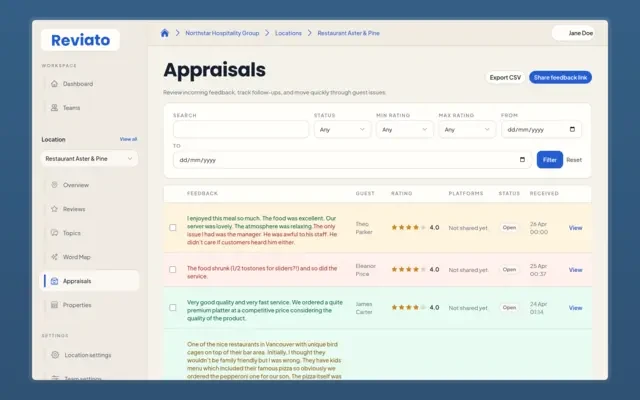
Task: Click the Export CSV button
Action: click(505, 77)
